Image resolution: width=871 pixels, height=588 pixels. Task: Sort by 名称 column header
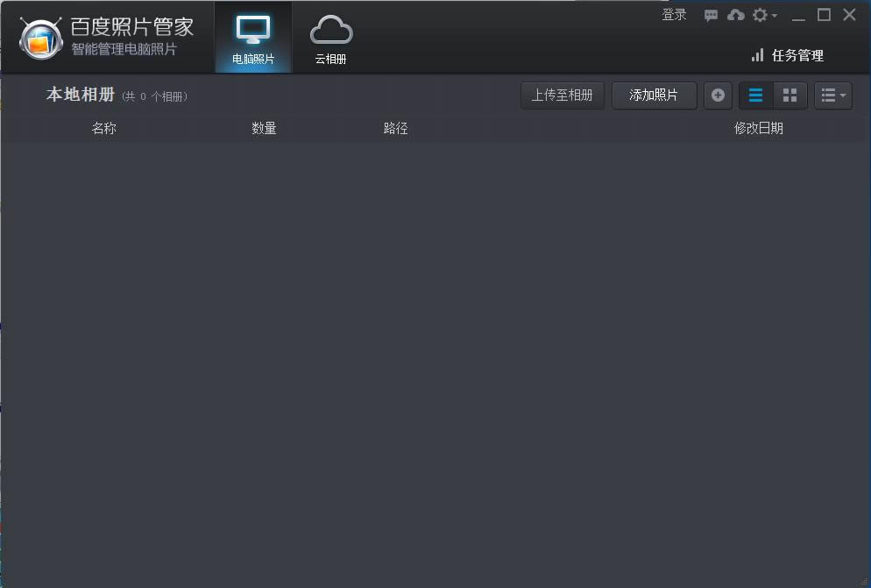click(104, 129)
